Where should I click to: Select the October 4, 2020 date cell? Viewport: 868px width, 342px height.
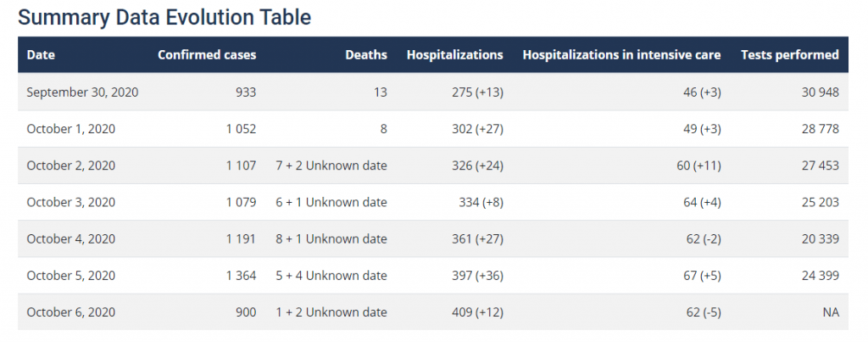coord(71,239)
